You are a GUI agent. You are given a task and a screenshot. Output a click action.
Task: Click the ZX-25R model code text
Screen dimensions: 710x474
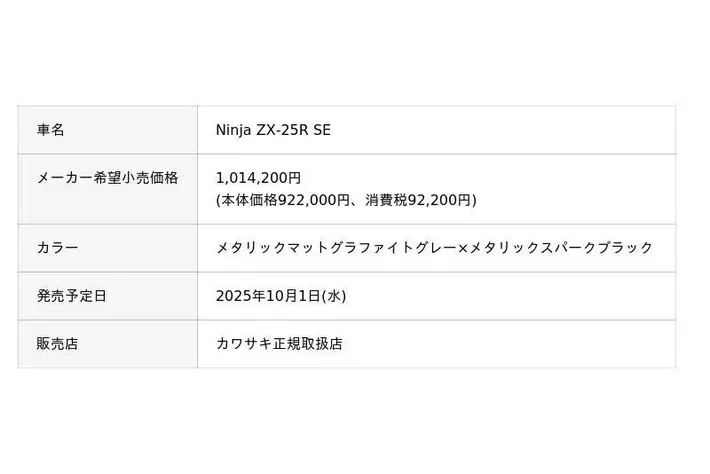click(283, 130)
